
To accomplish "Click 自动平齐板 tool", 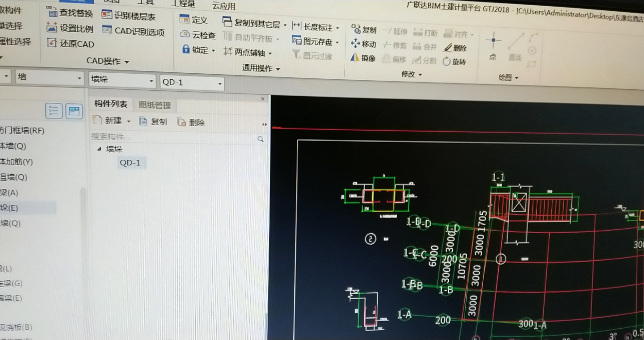I will (x=251, y=38).
